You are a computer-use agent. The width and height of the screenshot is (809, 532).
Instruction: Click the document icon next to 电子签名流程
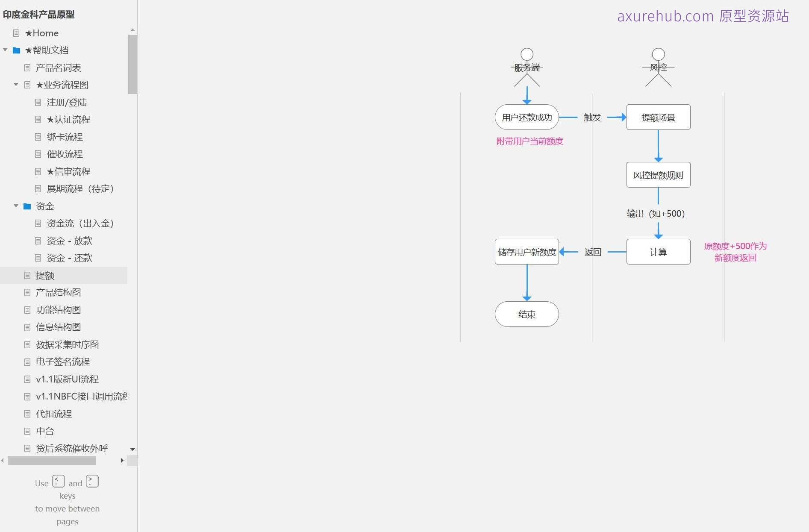[x=27, y=362]
